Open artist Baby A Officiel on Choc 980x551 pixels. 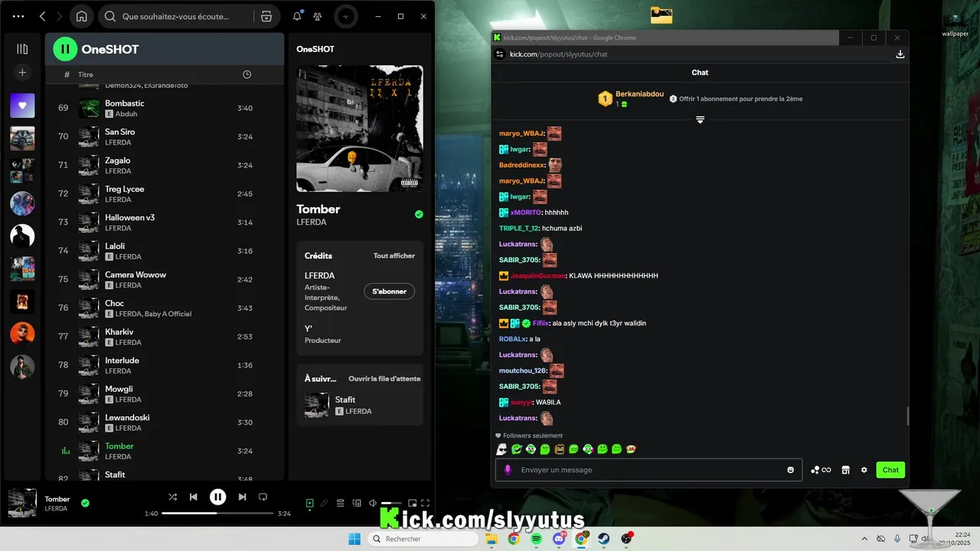[168, 314]
